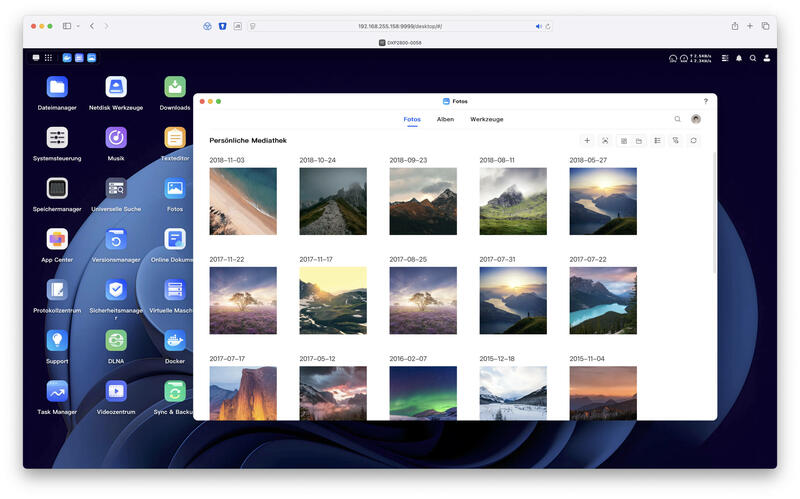Open the DLNA app icon

[x=116, y=346]
